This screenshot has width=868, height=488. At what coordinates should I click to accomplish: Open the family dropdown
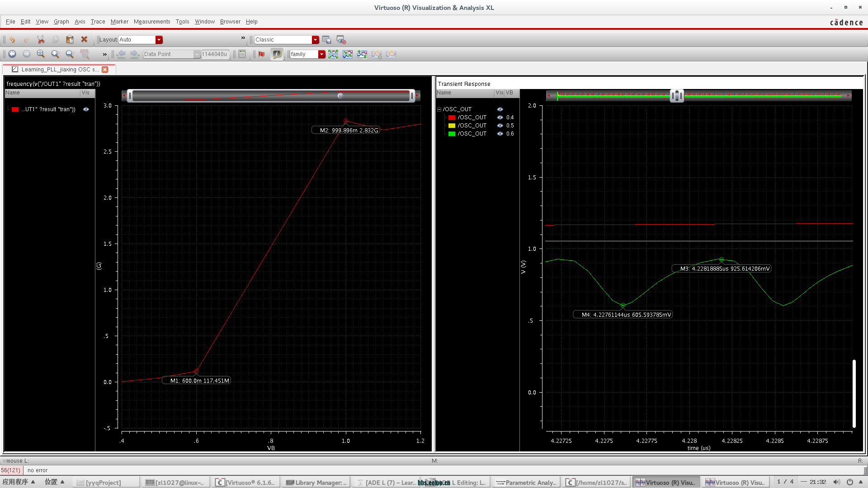point(322,54)
